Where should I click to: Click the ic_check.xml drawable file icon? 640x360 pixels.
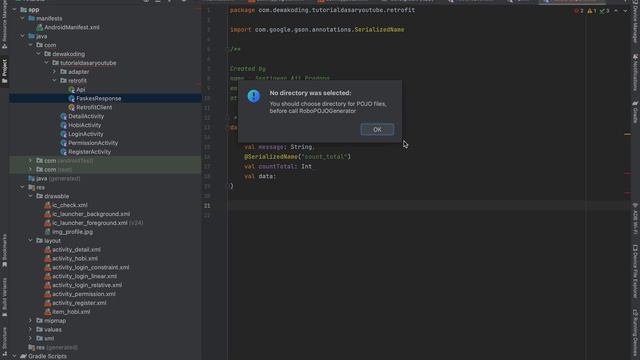point(47,205)
